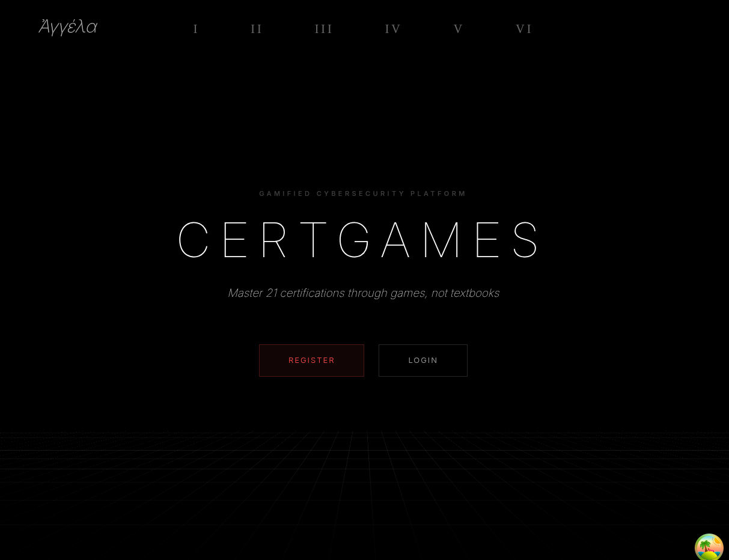
Task: Open section V in the top bar
Action: (x=458, y=29)
